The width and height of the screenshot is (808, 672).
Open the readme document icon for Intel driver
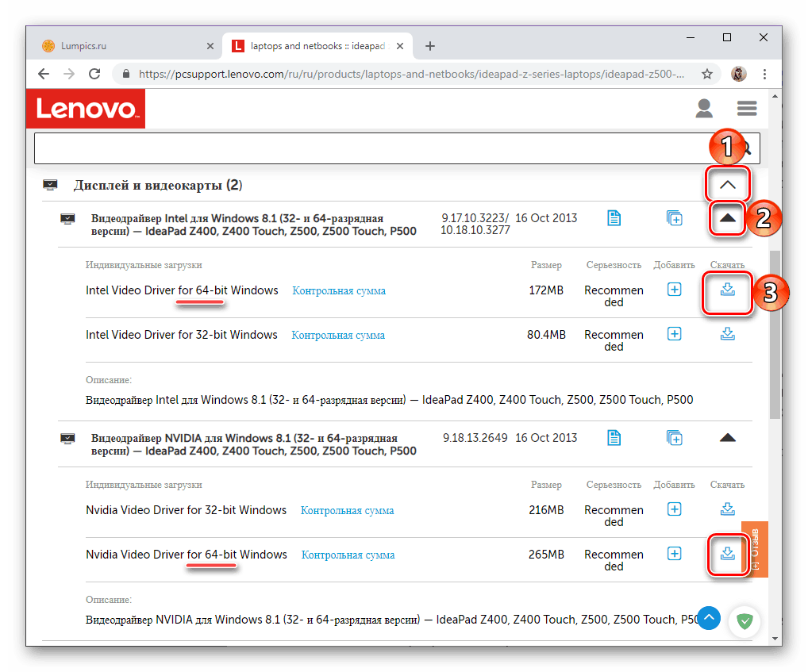(x=614, y=217)
